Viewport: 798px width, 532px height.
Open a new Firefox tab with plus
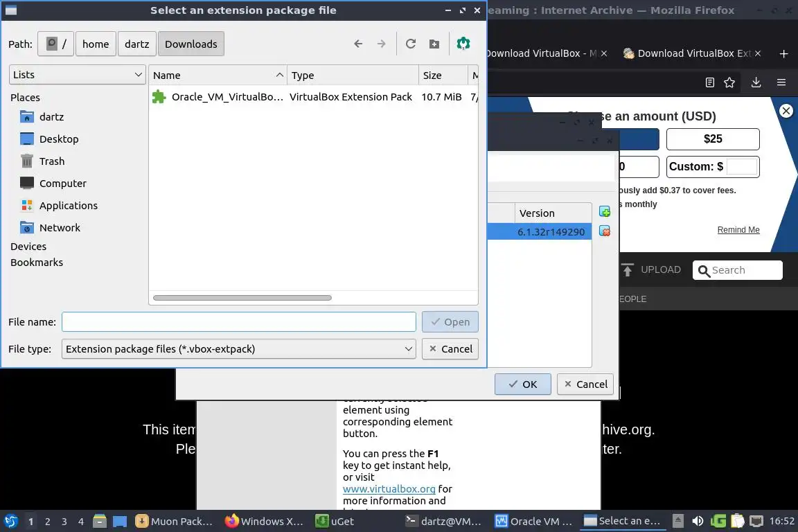click(x=783, y=53)
